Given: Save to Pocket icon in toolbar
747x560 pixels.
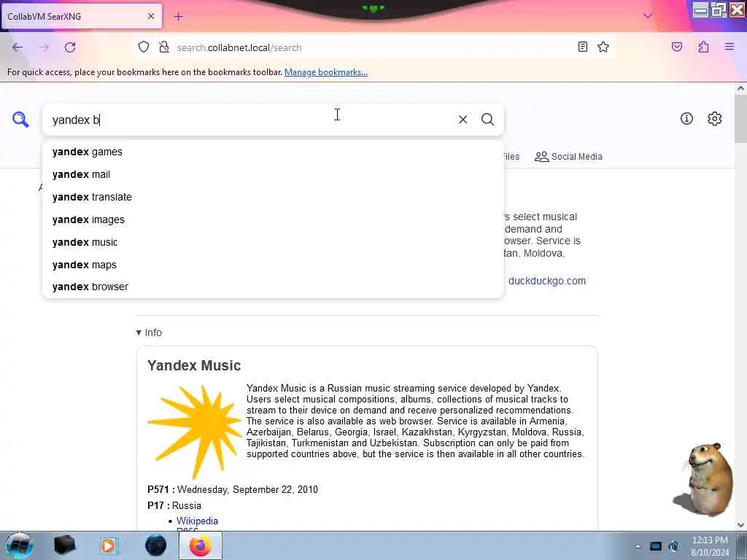Looking at the screenshot, I should [x=677, y=47].
